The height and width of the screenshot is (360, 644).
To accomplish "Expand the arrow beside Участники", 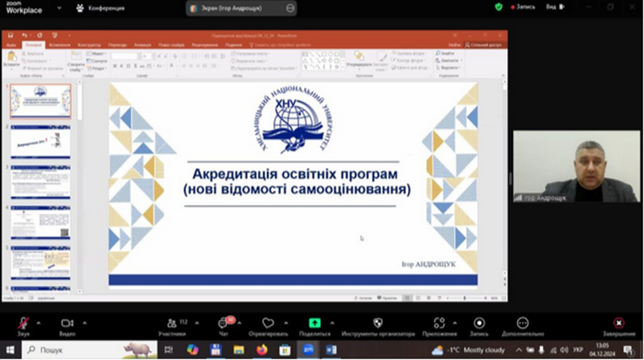I will pos(197,324).
